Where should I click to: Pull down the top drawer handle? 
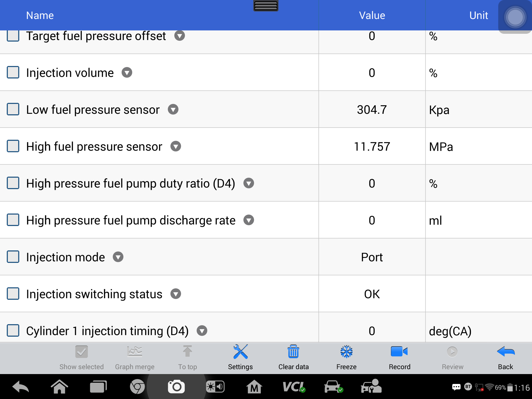(266, 6)
